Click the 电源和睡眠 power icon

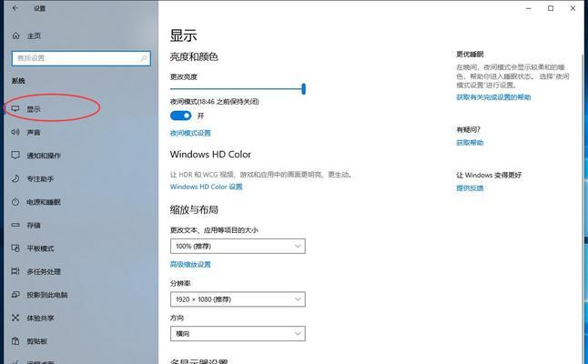(15, 202)
